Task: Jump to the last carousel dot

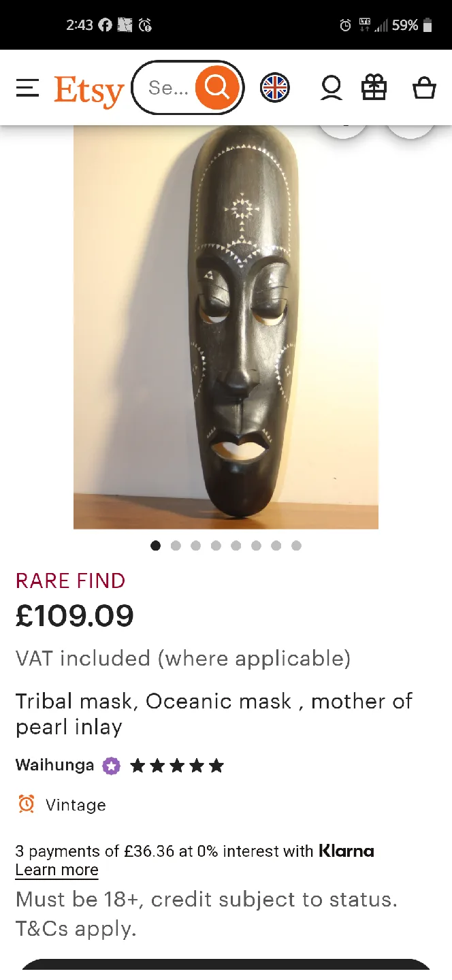Action: [296, 545]
